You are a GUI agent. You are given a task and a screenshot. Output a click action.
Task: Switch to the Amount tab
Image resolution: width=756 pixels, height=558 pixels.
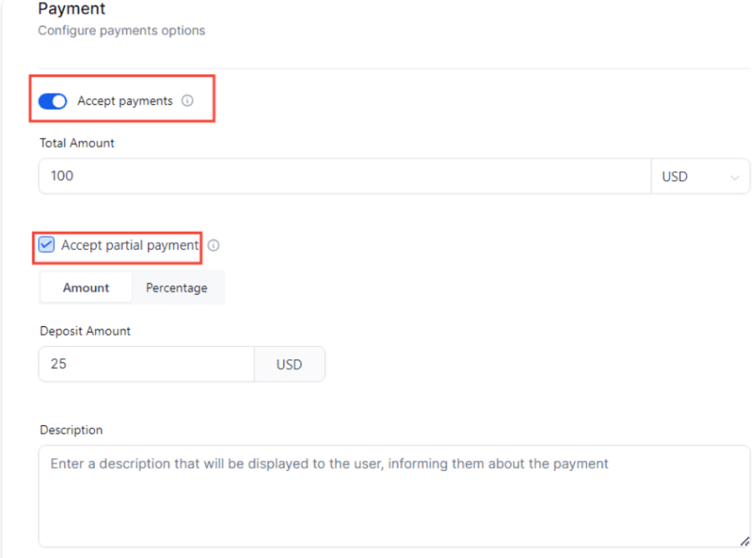(86, 287)
